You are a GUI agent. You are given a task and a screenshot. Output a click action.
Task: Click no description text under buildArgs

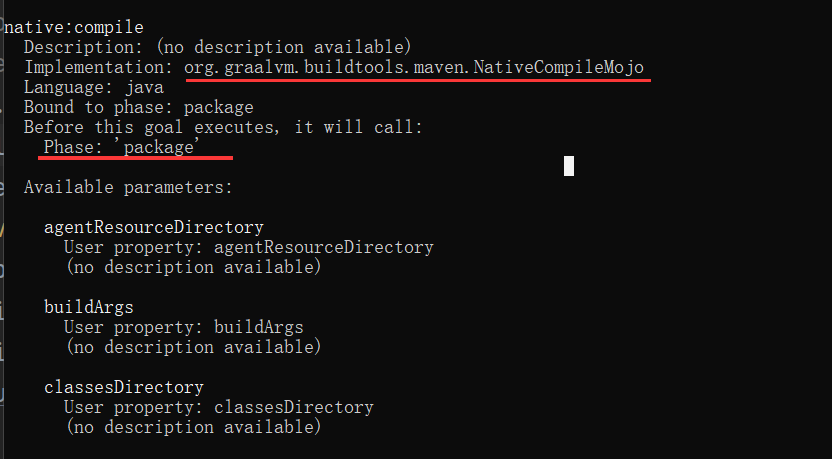tap(194, 347)
